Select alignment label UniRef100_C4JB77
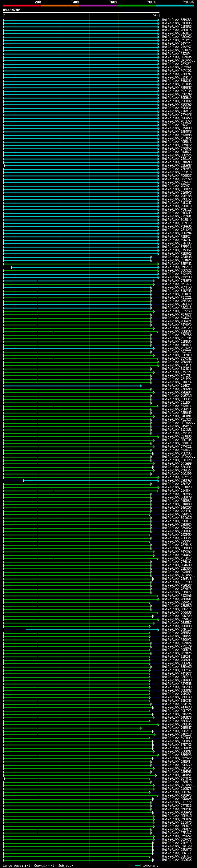 (x=177, y=152)
